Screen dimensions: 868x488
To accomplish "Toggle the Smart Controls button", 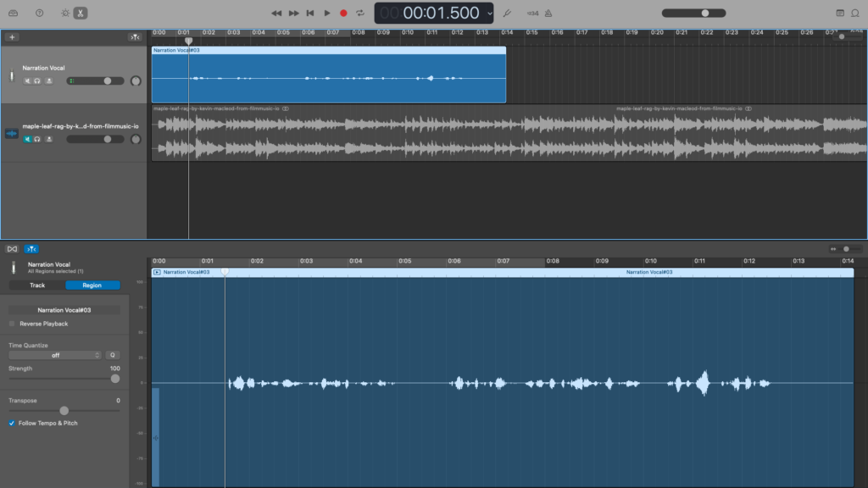I will (x=65, y=13).
